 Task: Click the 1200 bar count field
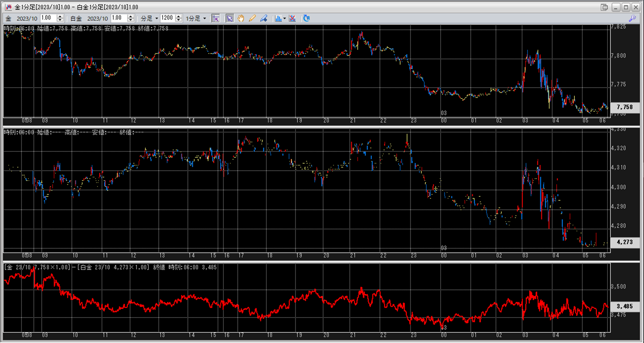tap(167, 18)
